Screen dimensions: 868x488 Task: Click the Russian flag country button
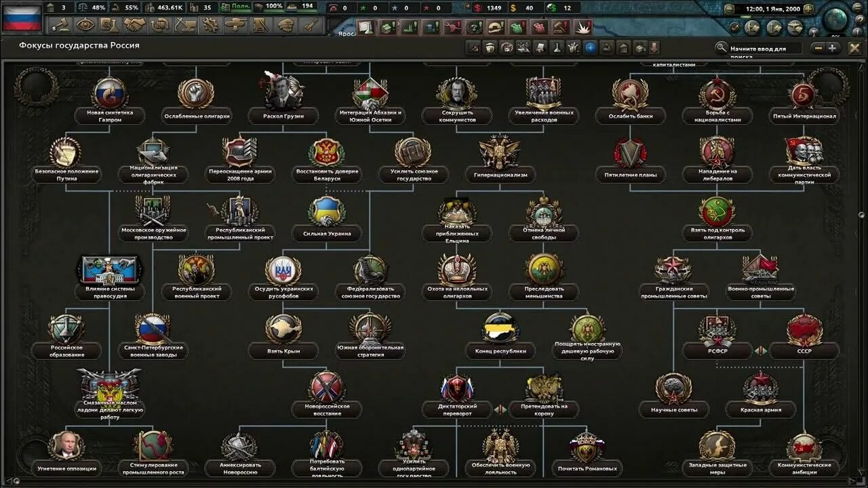point(22,18)
